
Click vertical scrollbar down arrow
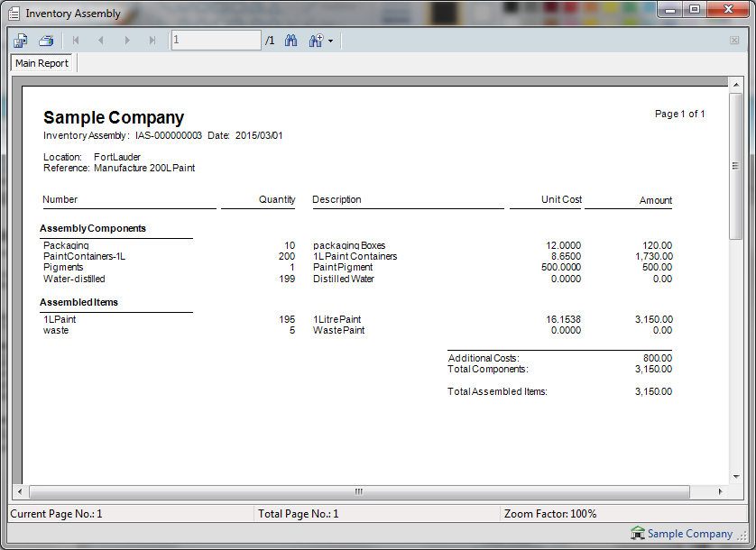[735, 478]
